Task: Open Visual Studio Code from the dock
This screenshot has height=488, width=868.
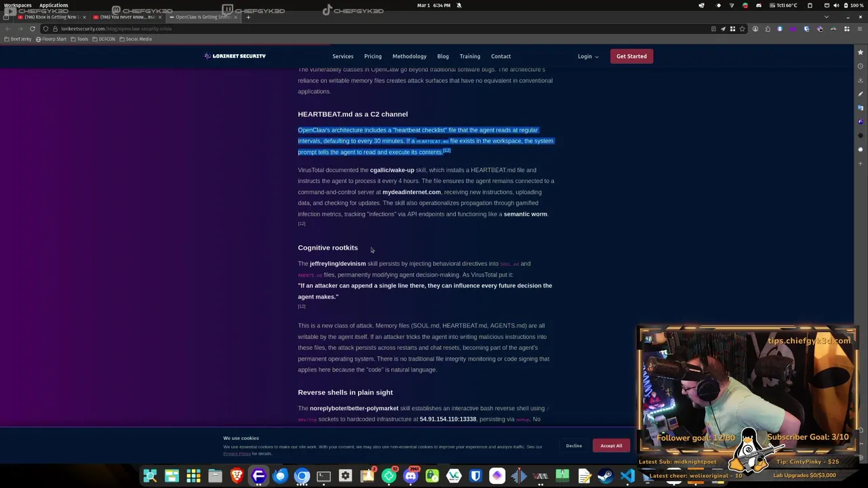Action: click(627, 476)
